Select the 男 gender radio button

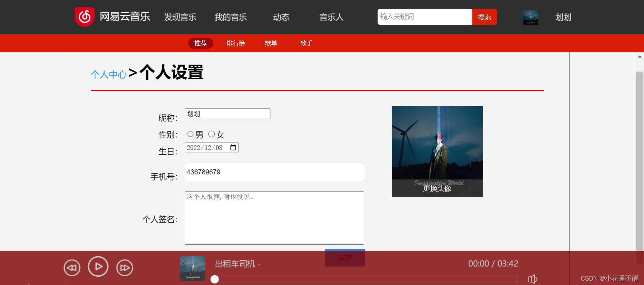click(190, 134)
